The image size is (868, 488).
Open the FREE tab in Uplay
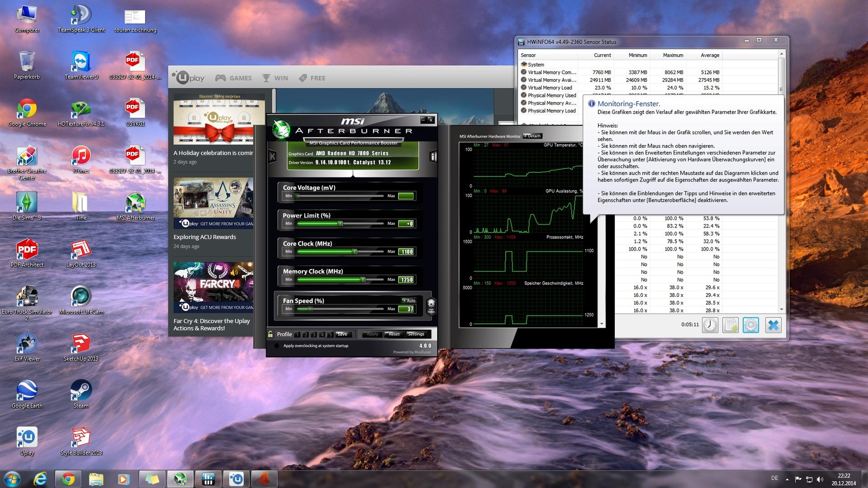point(312,78)
